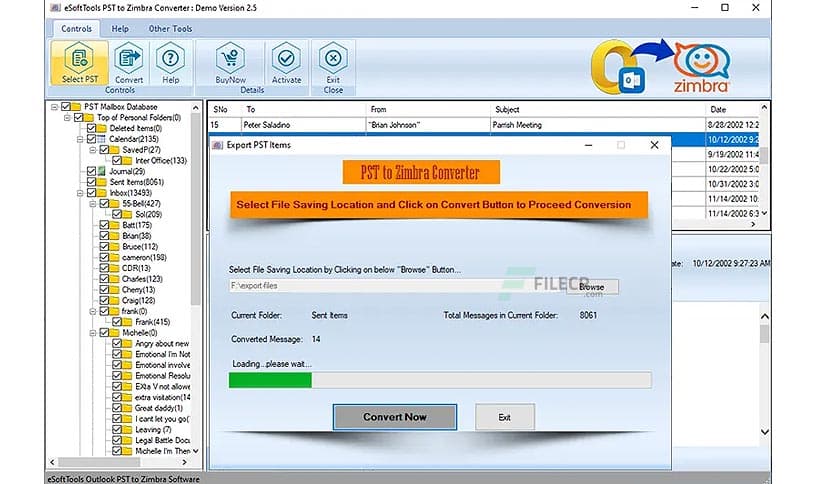Click the BuyNow shopping cart icon
This screenshot has width=836, height=484.
(230, 58)
